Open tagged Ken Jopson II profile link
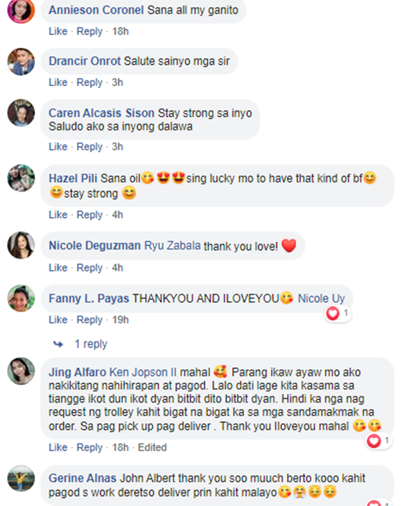420x506 pixels. (143, 372)
